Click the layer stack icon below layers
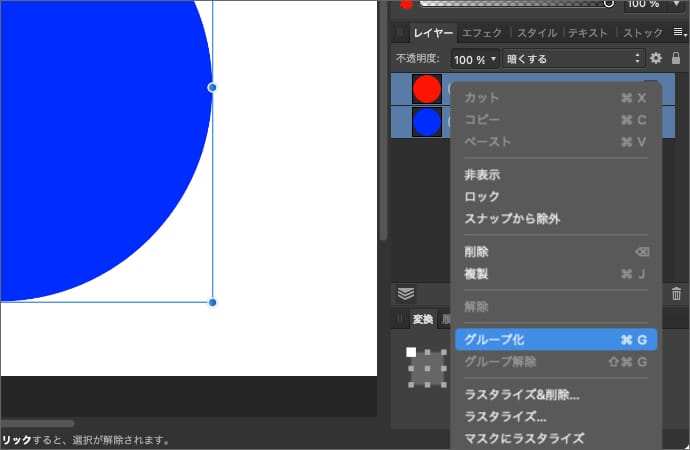This screenshot has width=690, height=450. pos(405,294)
